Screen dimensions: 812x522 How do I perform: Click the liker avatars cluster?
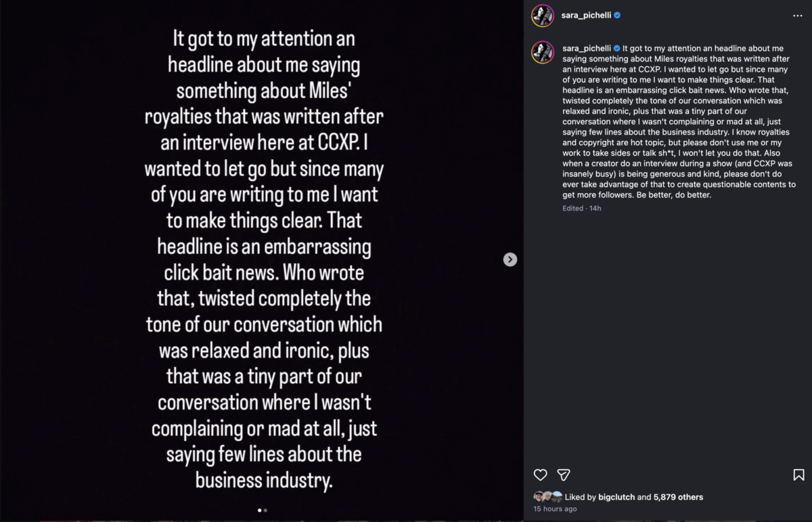pyautogui.click(x=547, y=496)
